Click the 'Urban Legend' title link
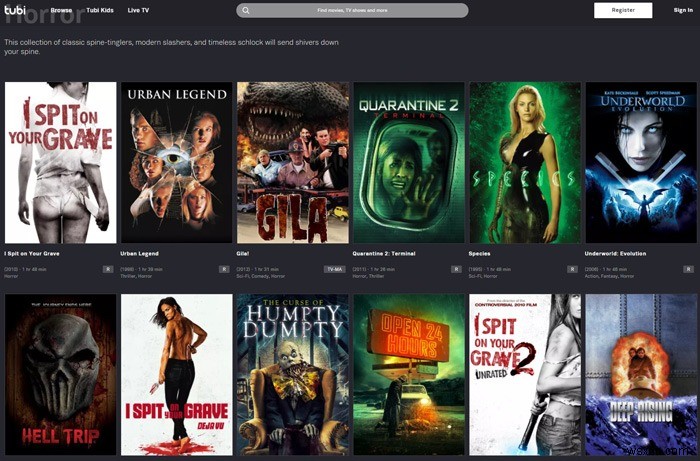 coord(139,253)
